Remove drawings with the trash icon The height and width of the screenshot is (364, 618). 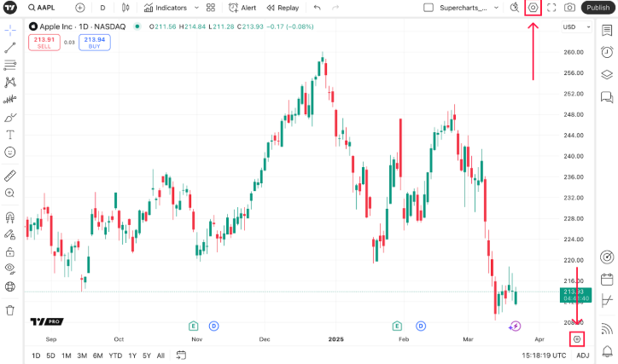pyautogui.click(x=10, y=310)
